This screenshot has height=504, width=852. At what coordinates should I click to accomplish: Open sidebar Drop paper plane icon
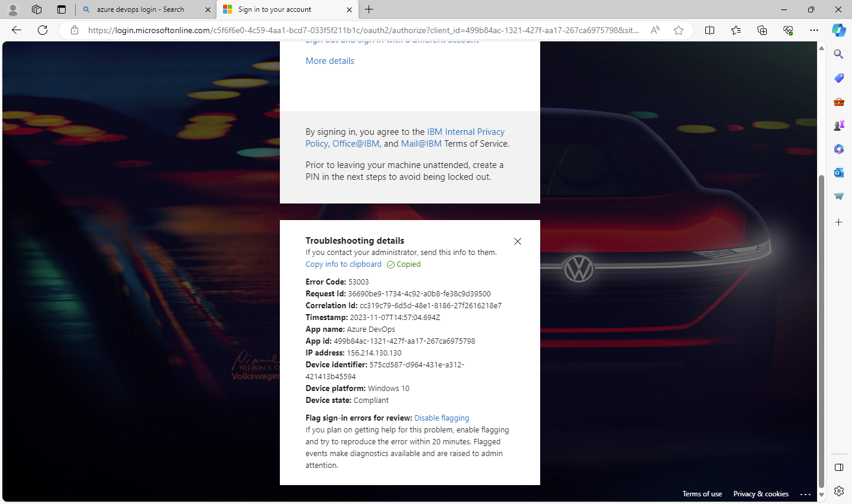coord(838,196)
